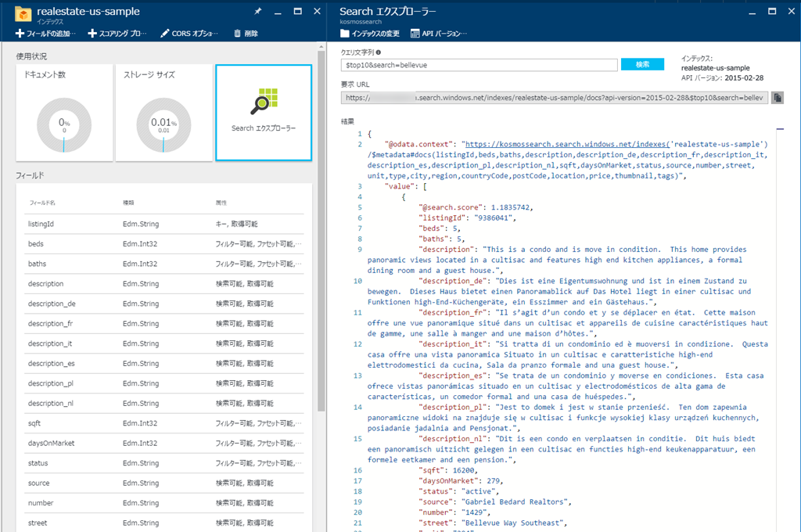801x532 pixels.
Task: Copy the request URL with copy icon
Action: pyautogui.click(x=778, y=98)
